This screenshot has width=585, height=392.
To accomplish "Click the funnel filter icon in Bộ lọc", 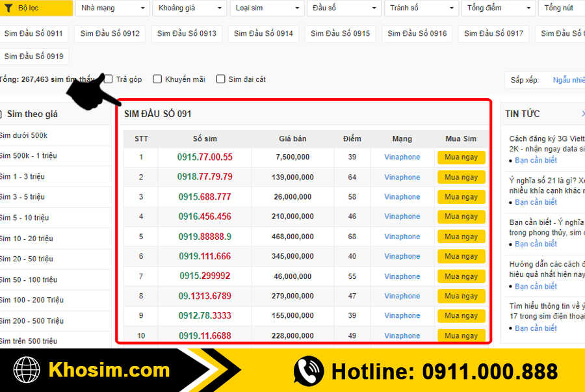I will [10, 8].
